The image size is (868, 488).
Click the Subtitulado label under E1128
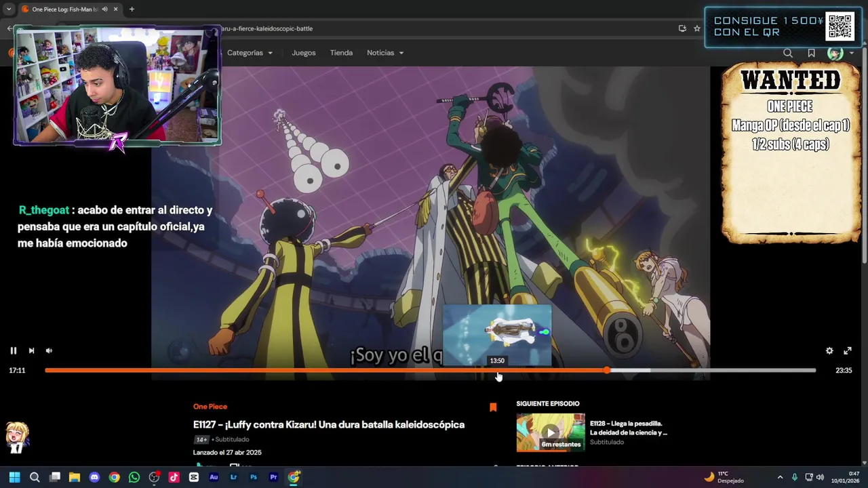(607, 442)
